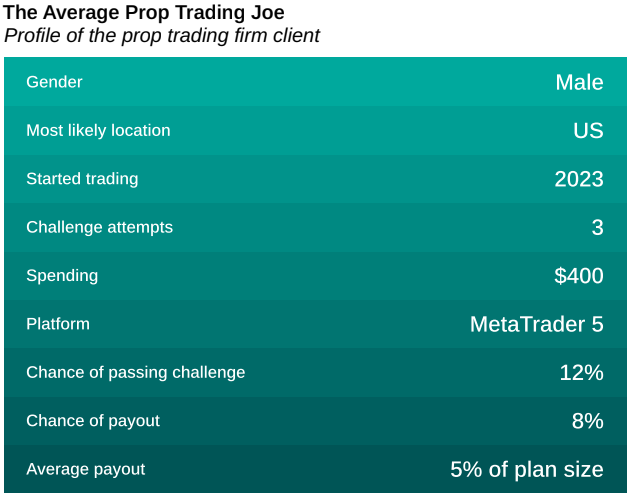Select the 'Spending' row label
This screenshot has height=497, width=632.
[x=62, y=275]
